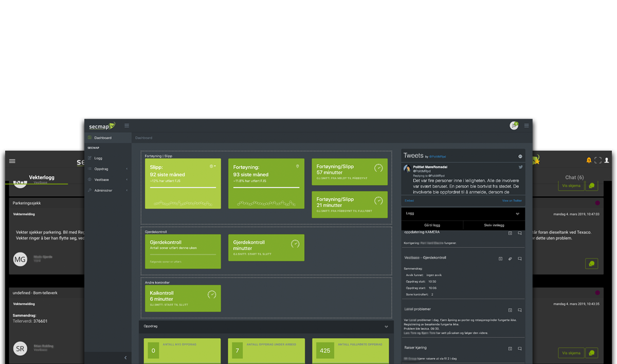This screenshot has height=364, width=617.
Task: Open the @PolitiMRpd link in Tweets header
Action: pyautogui.click(x=438, y=156)
